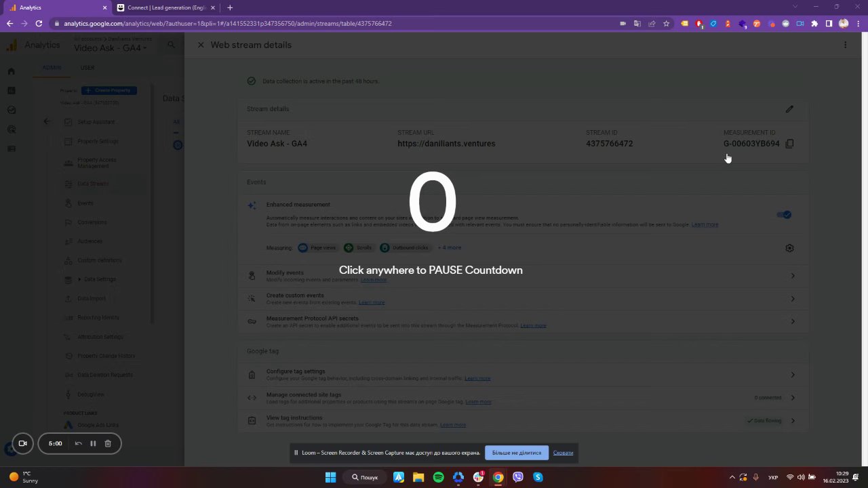Click the Outbound clicks measuring chip

[405, 248]
